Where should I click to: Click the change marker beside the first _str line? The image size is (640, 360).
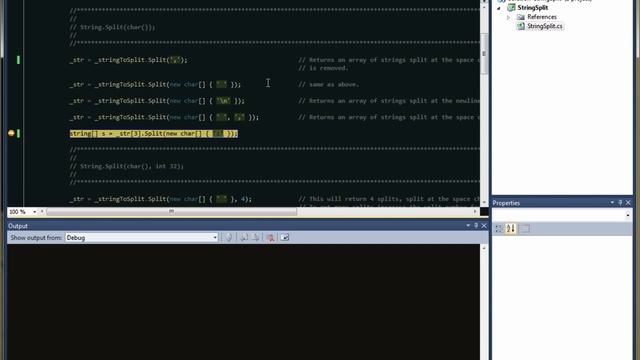coord(18,60)
